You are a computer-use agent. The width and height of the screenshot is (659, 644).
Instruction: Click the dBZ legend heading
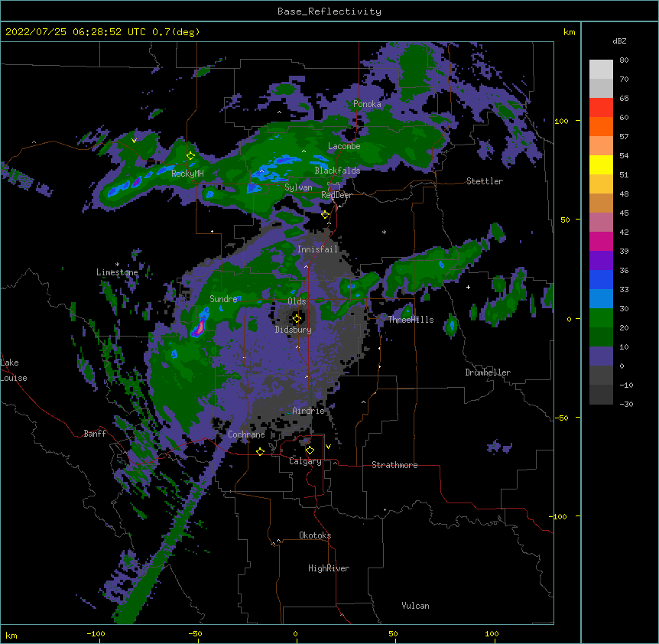(x=619, y=41)
